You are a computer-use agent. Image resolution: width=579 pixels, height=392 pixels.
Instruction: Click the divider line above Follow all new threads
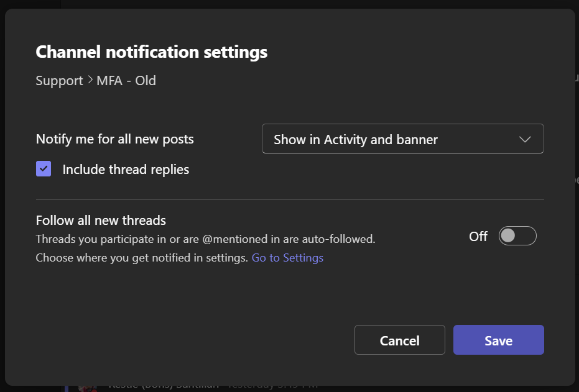click(289, 200)
